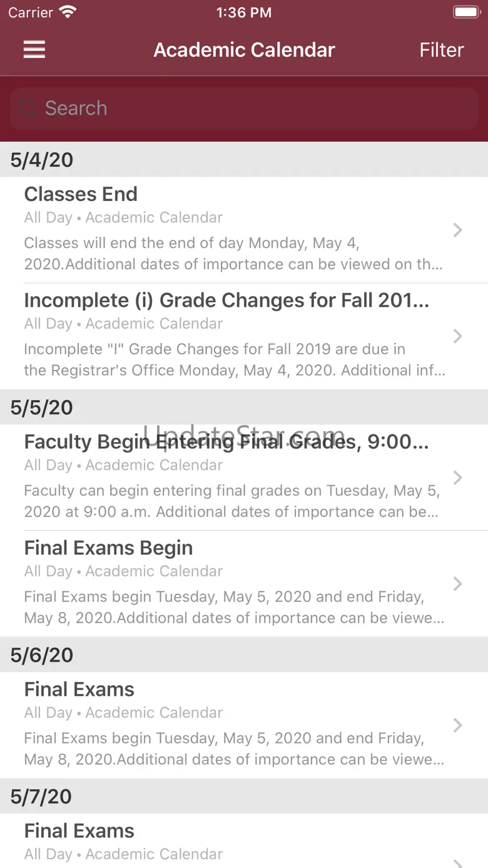The height and width of the screenshot is (868, 488).
Task: Open Faculty Begin Entering Final Grades event
Action: (x=244, y=477)
